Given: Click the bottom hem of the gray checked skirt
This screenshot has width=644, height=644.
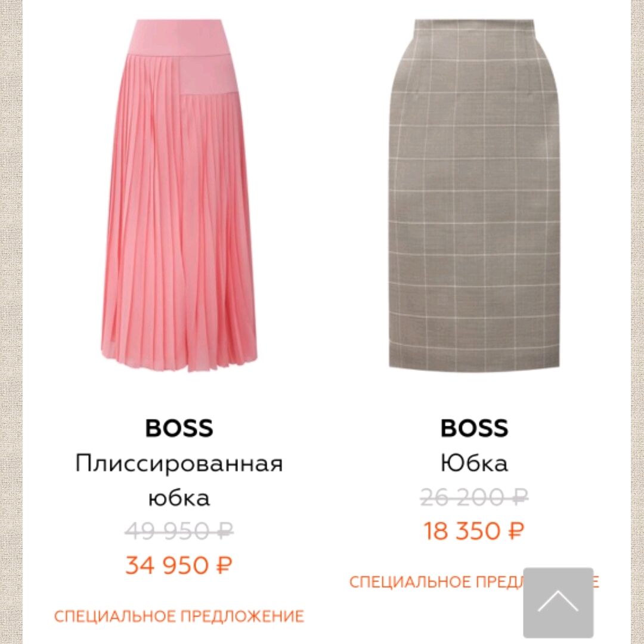Looking at the screenshot, I should point(474,361).
